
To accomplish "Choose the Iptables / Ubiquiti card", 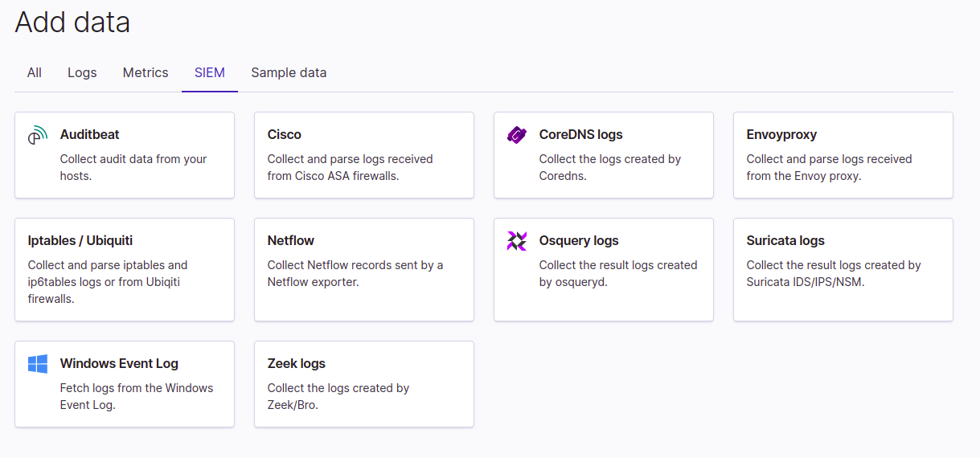I will (x=125, y=269).
